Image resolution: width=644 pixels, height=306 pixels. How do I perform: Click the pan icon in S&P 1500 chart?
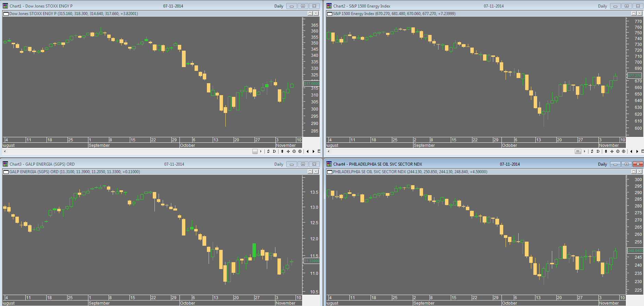click(612, 151)
